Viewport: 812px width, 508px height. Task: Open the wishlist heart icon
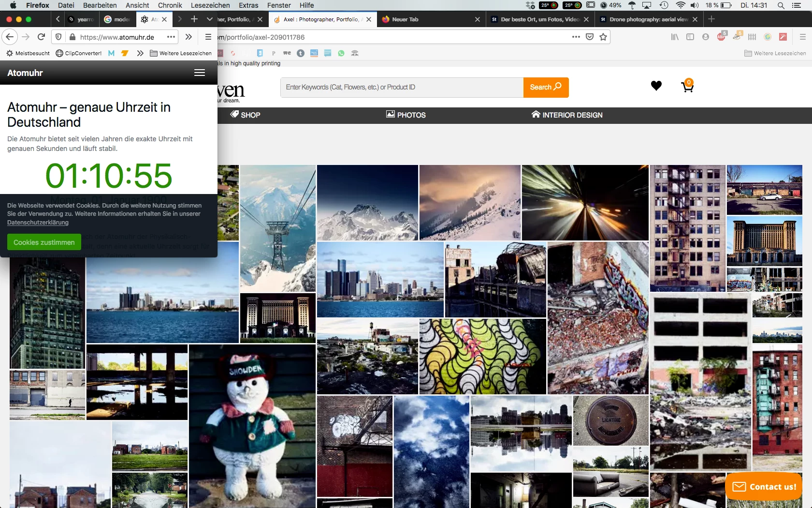(656, 86)
